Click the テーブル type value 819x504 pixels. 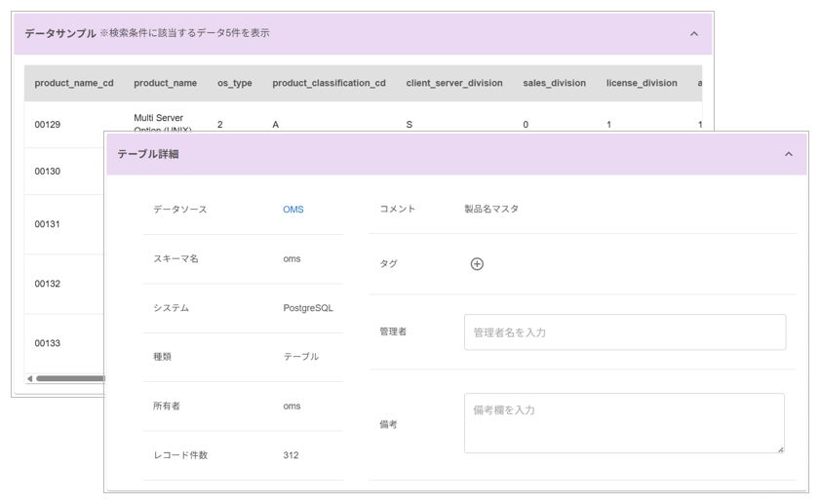301,357
